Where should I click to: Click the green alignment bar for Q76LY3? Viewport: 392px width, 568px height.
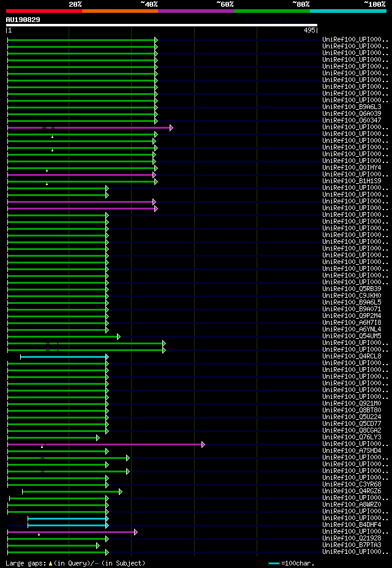click(x=53, y=437)
